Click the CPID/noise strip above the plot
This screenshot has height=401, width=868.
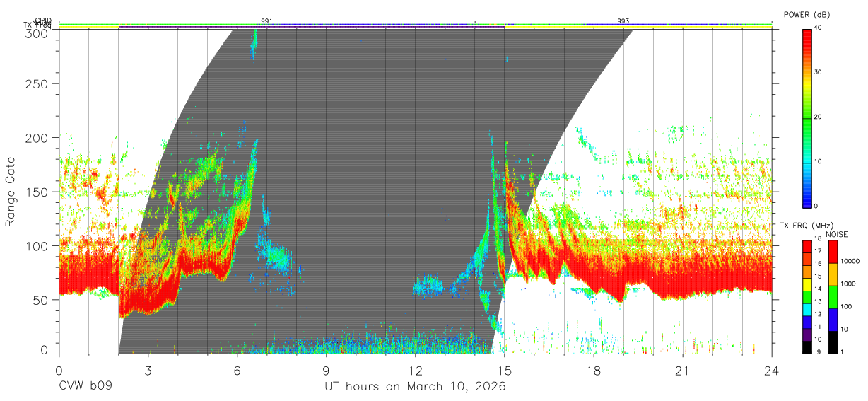pos(415,25)
